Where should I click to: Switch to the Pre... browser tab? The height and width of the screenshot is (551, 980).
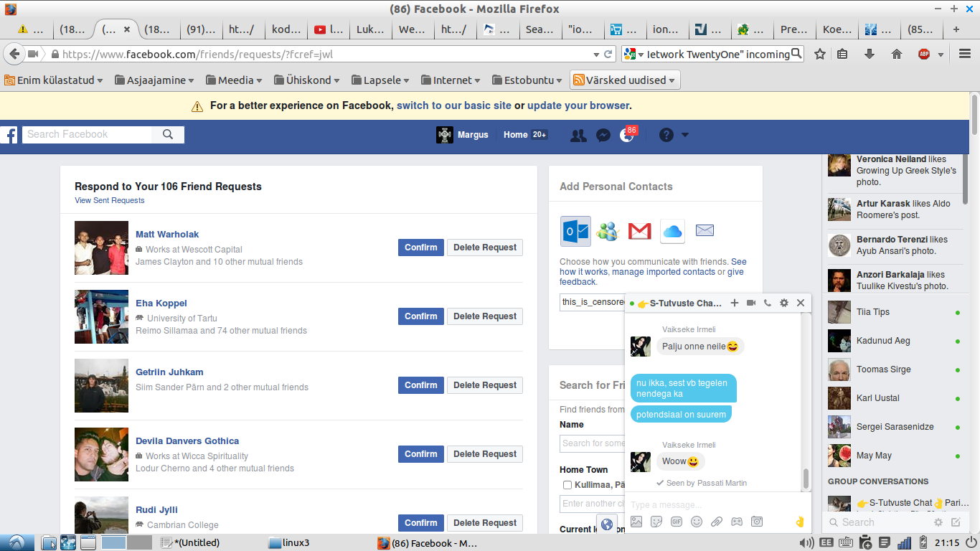click(794, 29)
